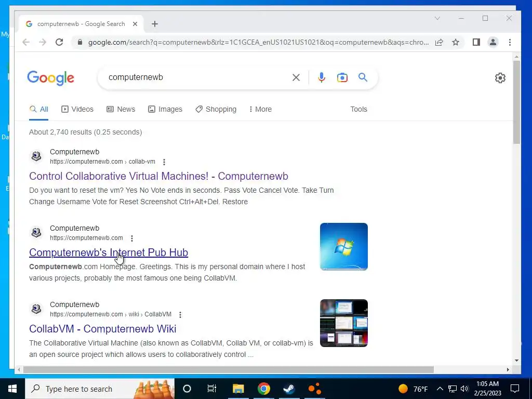
Task: Click the horizontal scrollbar right arrow
Action: pos(508,369)
